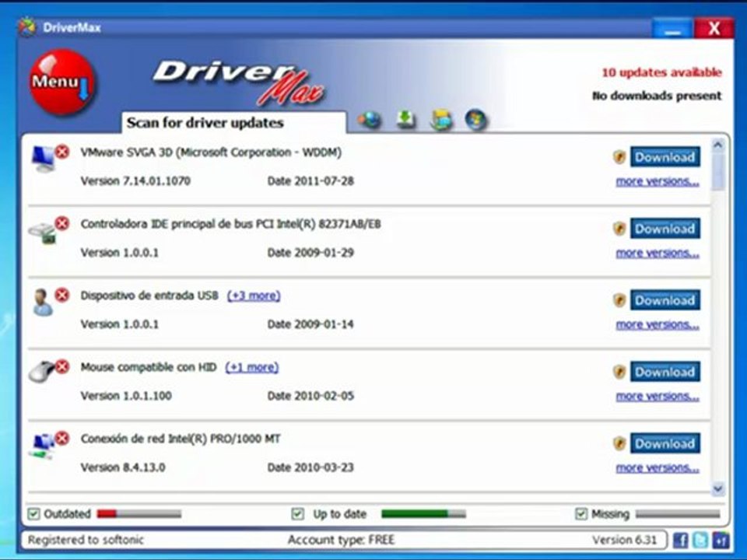Viewport: 747px width, 560px height.
Task: Open the Twitter icon in status bar
Action: tap(700, 540)
